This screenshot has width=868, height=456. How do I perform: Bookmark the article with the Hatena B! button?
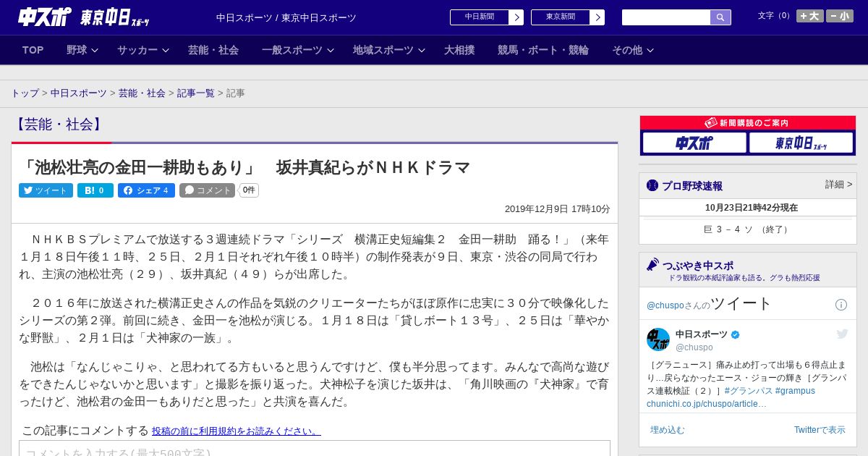coord(95,190)
